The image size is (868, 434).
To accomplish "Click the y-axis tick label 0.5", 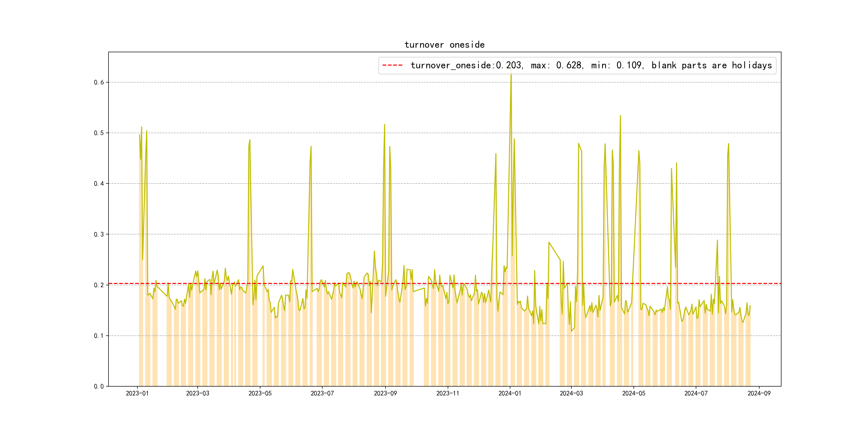I will click(x=99, y=133).
